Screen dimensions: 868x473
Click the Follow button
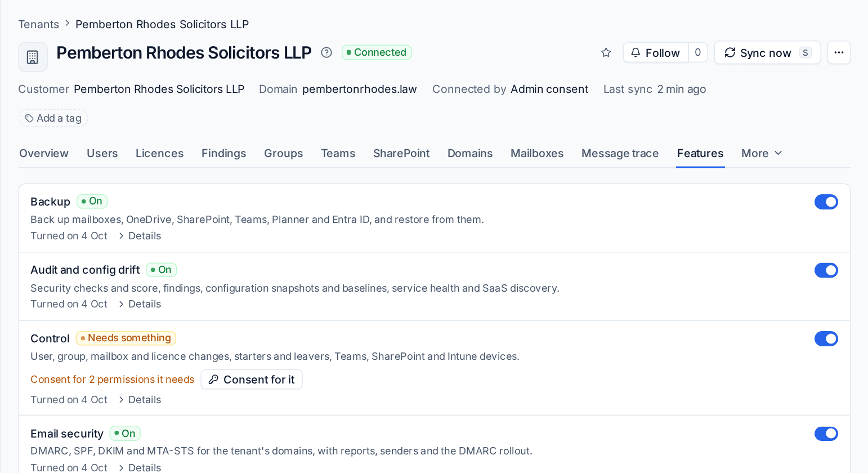[656, 52]
